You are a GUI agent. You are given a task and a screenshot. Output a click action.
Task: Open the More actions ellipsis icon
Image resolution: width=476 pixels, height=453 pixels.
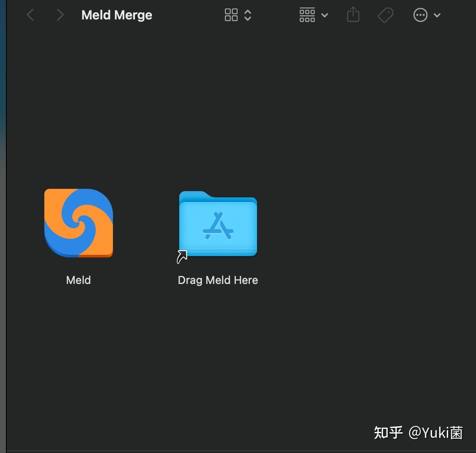[420, 15]
